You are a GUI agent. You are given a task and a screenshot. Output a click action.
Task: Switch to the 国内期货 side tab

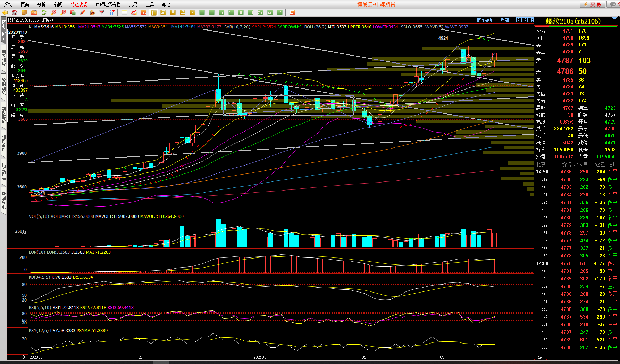click(3, 58)
